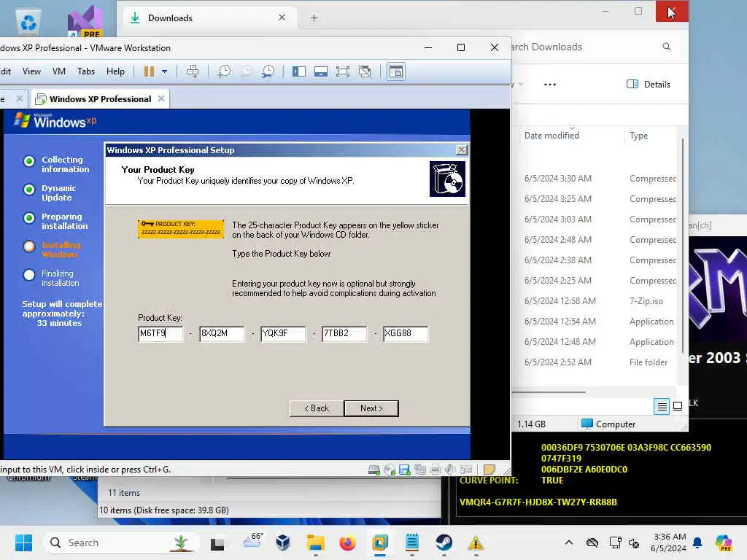747x560 pixels.
Task: Open the clock and date showing 3:36 AM
Action: point(668,542)
